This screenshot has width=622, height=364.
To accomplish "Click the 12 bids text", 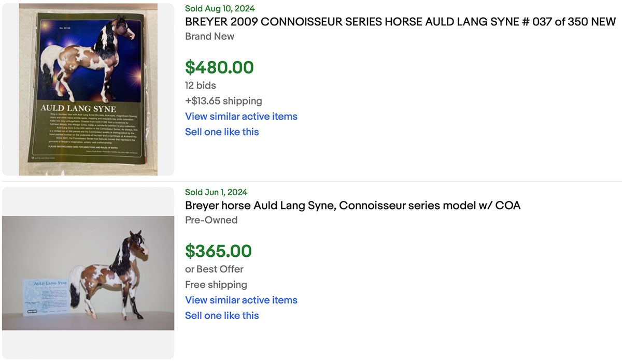I will pyautogui.click(x=200, y=85).
